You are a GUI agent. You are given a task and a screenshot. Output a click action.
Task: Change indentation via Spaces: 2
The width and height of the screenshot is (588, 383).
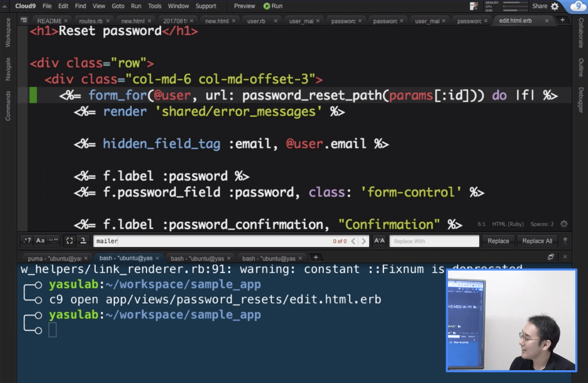click(542, 224)
